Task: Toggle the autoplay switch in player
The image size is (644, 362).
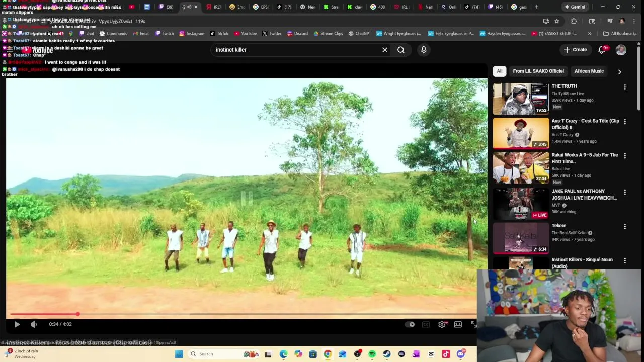Action: pos(410,324)
